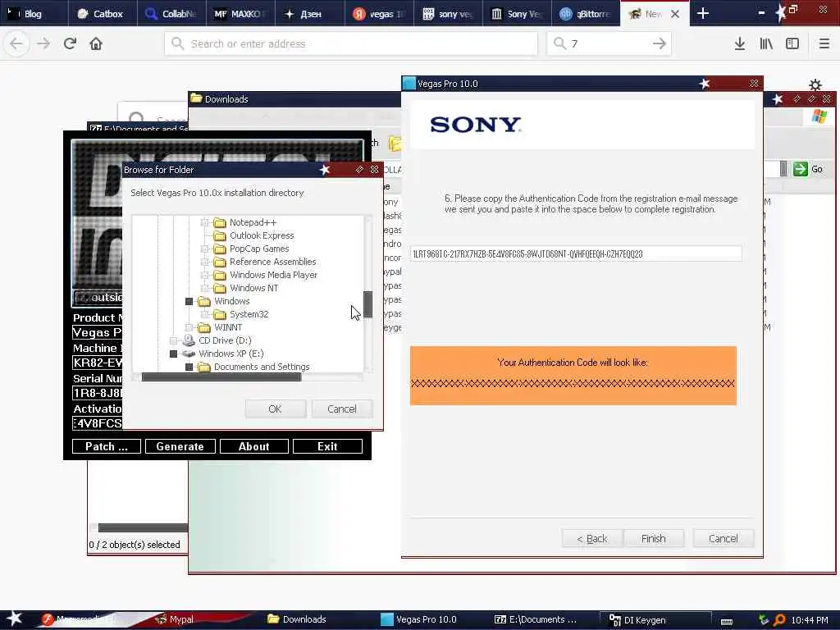This screenshot has height=630, width=840.
Task: Click the browser back arrow
Action: (x=16, y=43)
